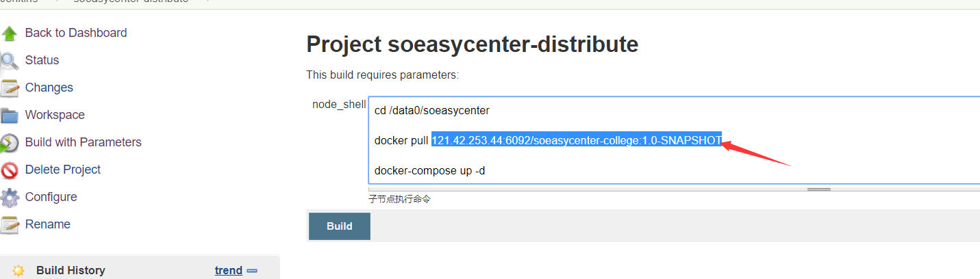Open the Configure link
The image size is (980, 279).
point(51,197)
